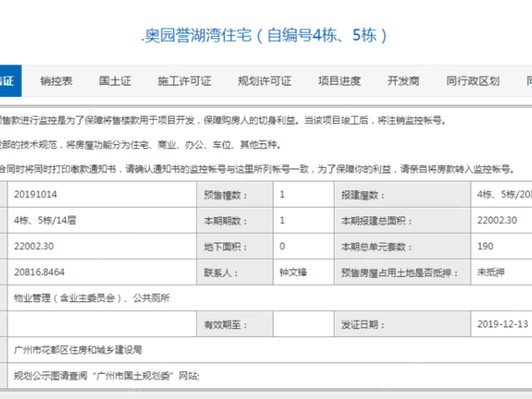Image resolution: width=532 pixels, height=399 pixels.
Task: Click the cell 4栋、5栋/14层
Action: (45, 220)
